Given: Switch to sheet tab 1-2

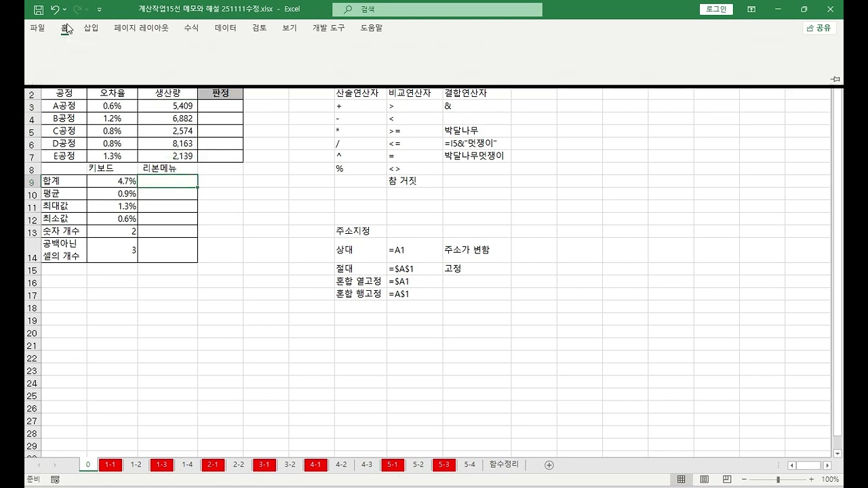Looking at the screenshot, I should point(136,465).
